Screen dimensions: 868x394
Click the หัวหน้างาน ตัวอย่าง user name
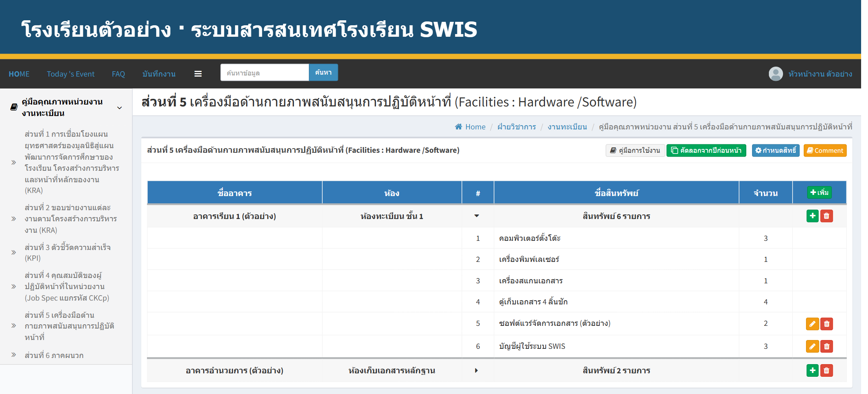pos(820,74)
